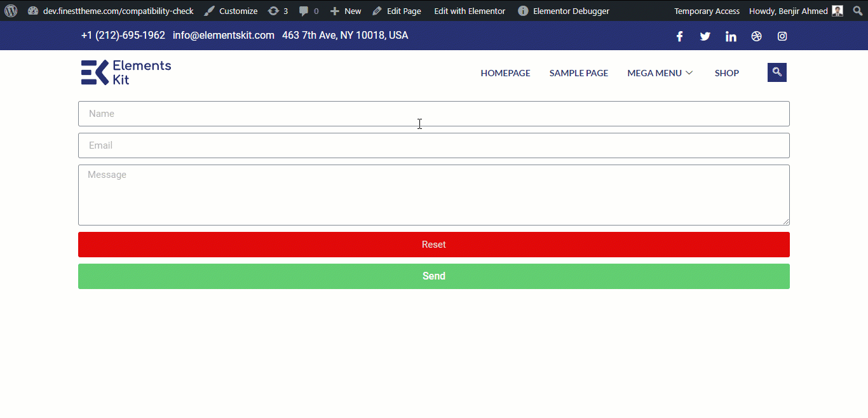Click the WordPress logo in admin bar

pos(11,11)
